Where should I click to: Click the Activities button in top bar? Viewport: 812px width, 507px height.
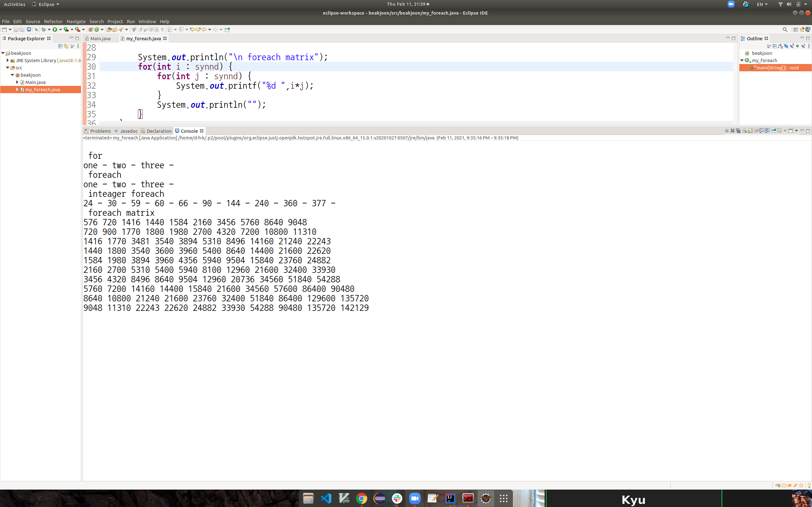[14, 4]
